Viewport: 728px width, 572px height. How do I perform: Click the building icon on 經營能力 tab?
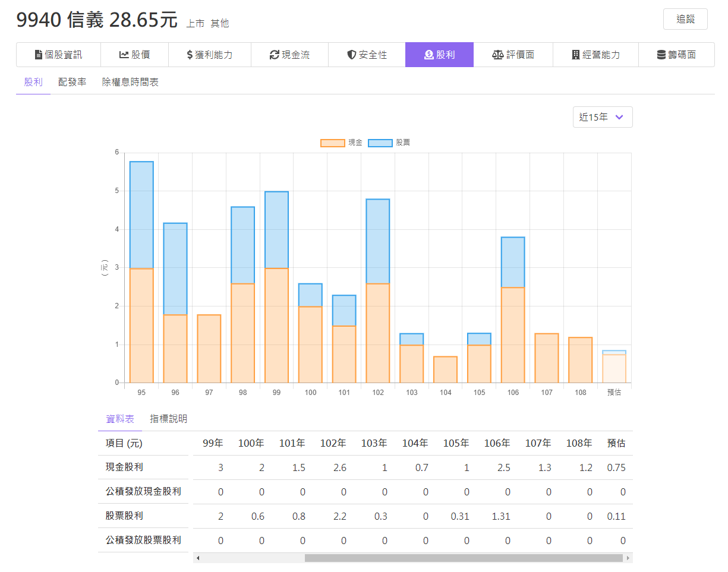575,55
